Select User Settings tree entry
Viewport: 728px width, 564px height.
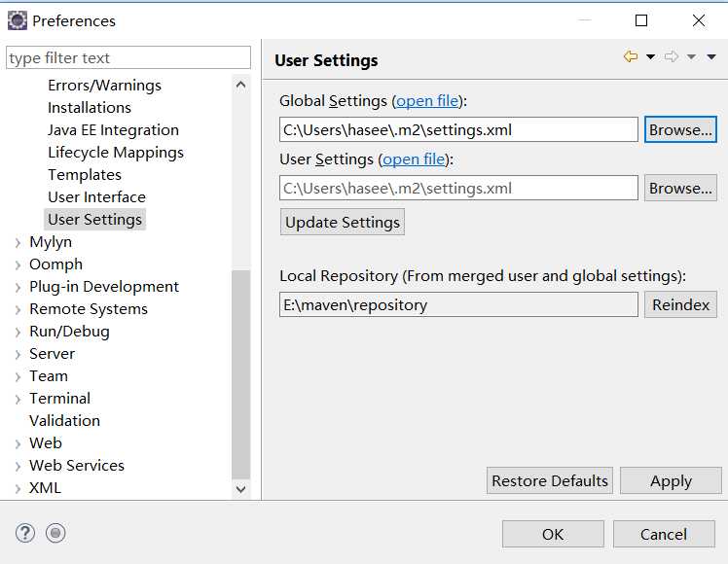[x=94, y=220]
